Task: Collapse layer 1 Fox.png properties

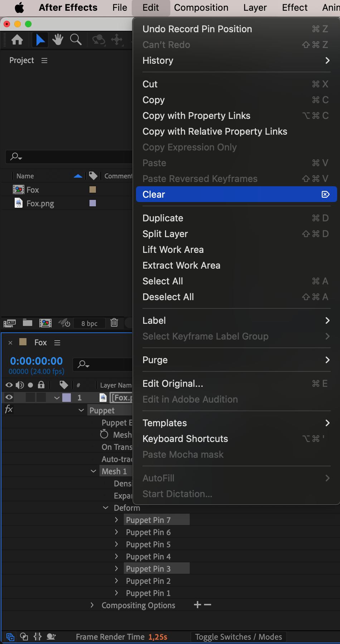Action: point(57,398)
